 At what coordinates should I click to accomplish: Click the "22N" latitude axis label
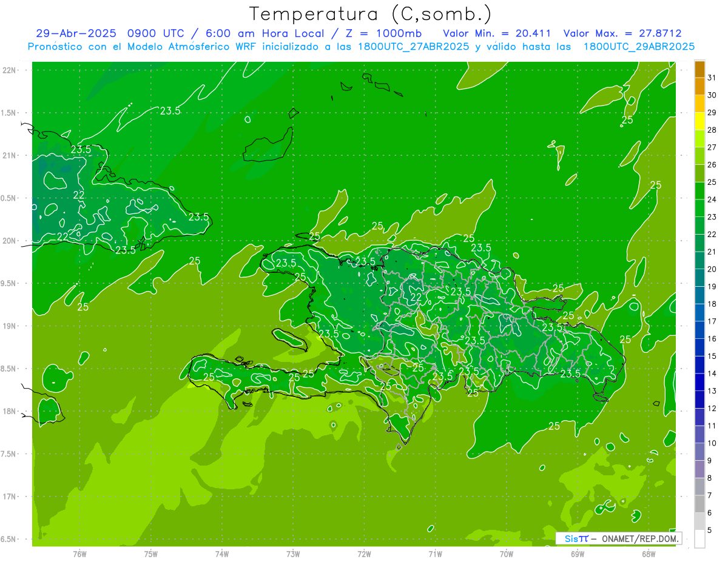tap(10, 70)
